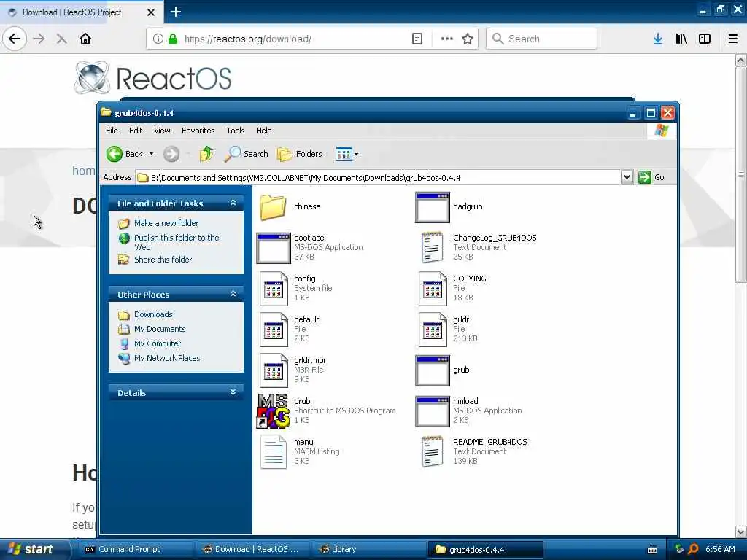Click the Firefox home button
This screenshot has width=747, height=560.
(85, 39)
